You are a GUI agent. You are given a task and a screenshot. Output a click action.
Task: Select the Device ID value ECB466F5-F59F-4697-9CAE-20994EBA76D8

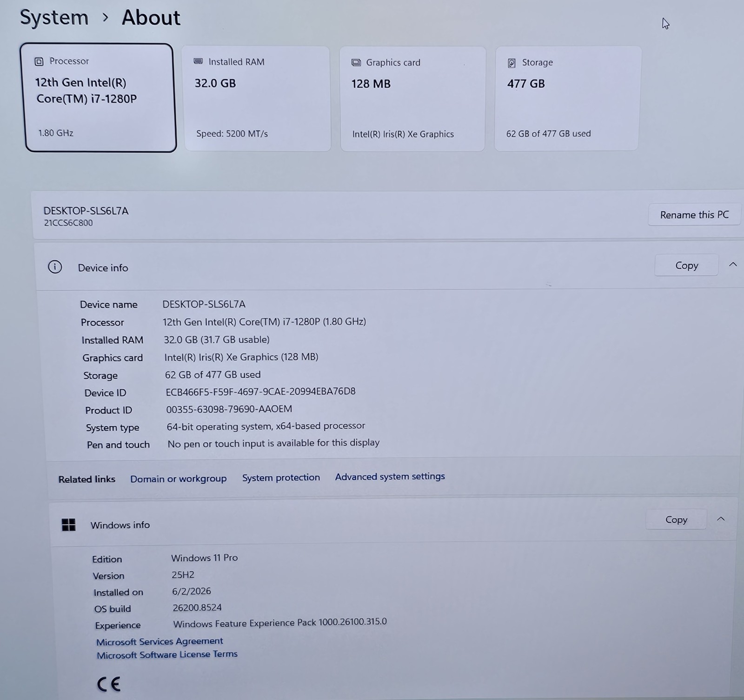point(260,392)
